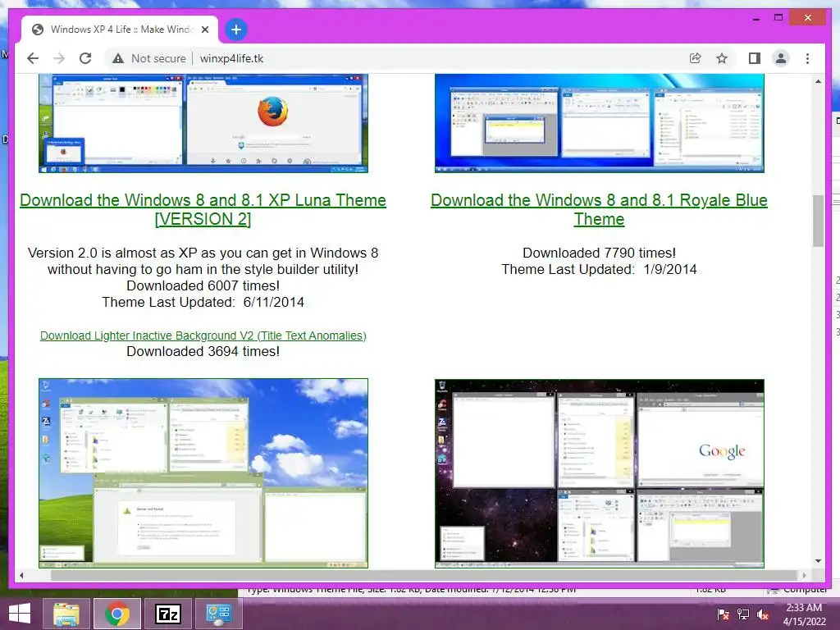Click the text Downloaded 6007 times!
Image resolution: width=840 pixels, height=630 pixels.
tap(203, 286)
